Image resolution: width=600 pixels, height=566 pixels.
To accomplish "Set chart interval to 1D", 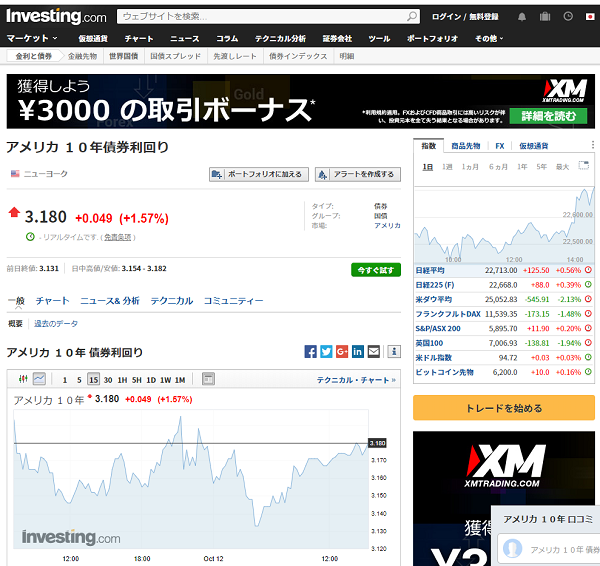I will click(151, 380).
